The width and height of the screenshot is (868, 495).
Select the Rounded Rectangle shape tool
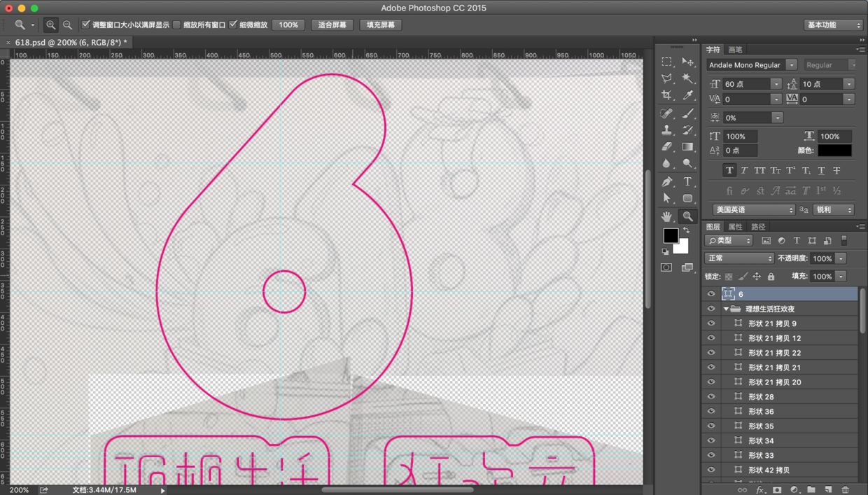687,199
